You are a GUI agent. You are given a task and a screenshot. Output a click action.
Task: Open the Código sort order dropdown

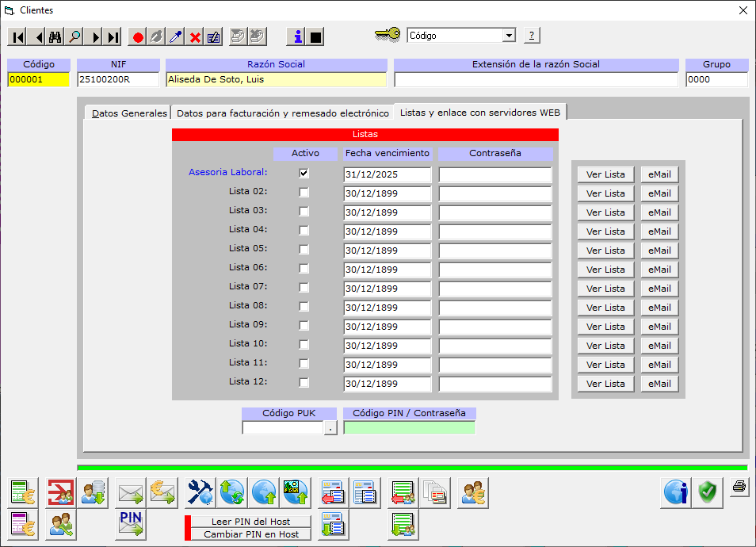pyautogui.click(x=508, y=36)
